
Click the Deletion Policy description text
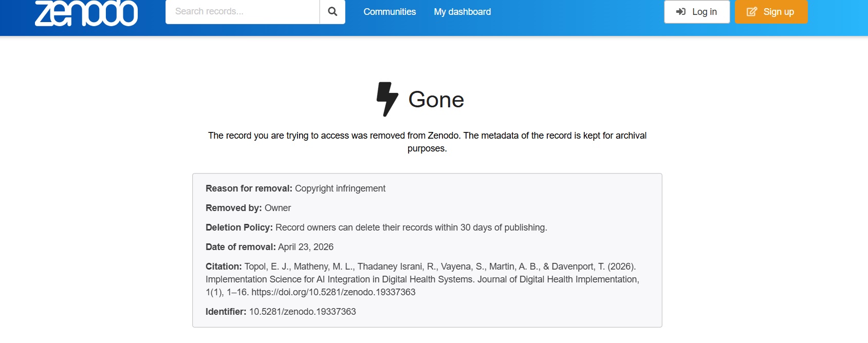click(x=411, y=227)
